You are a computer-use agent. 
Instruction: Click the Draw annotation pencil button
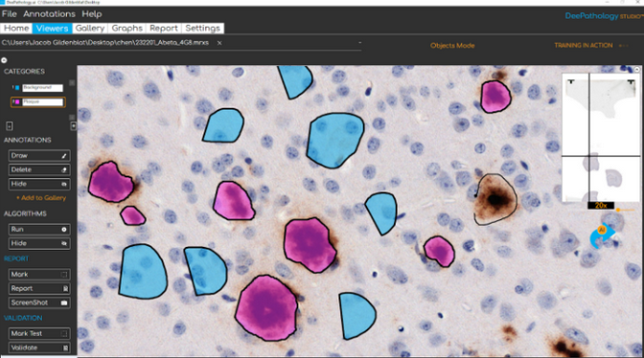[39, 155]
